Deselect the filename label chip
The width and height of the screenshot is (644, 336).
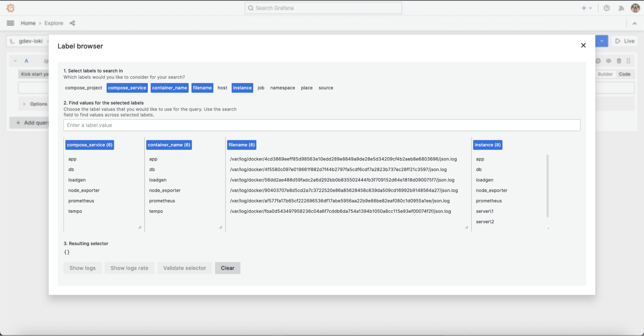pyautogui.click(x=202, y=88)
